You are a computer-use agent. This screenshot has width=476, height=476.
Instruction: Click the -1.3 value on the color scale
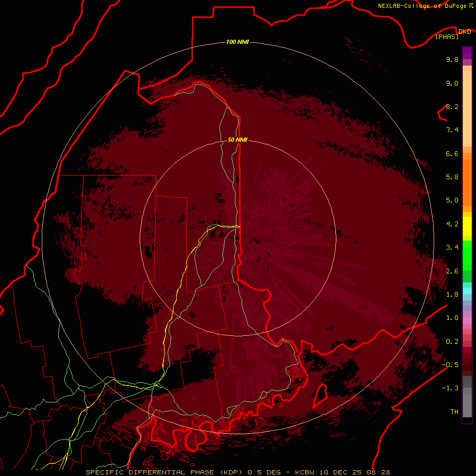coord(450,388)
